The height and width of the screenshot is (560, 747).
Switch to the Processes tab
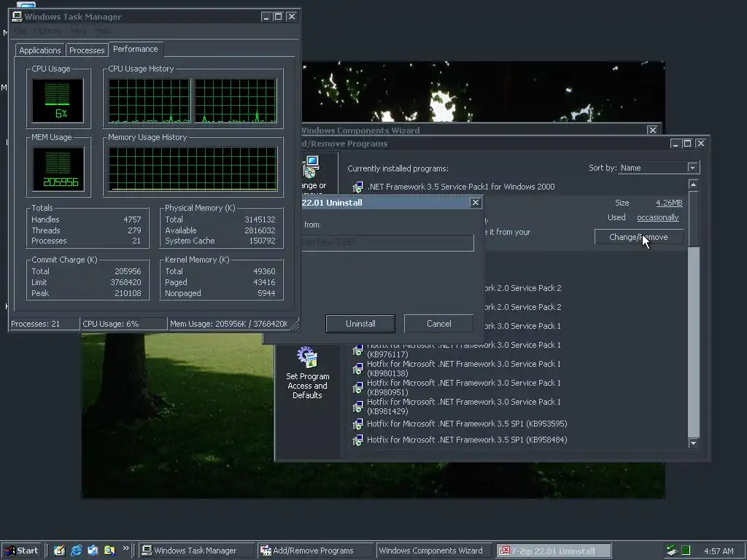(87, 50)
